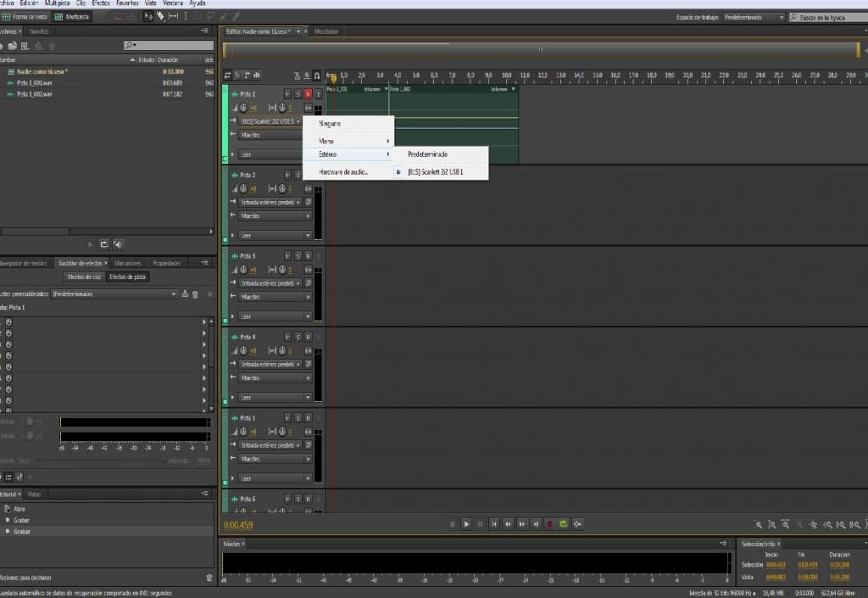Select Pista 1_002.wav in the files list
This screenshot has width=868, height=598.
point(35,94)
